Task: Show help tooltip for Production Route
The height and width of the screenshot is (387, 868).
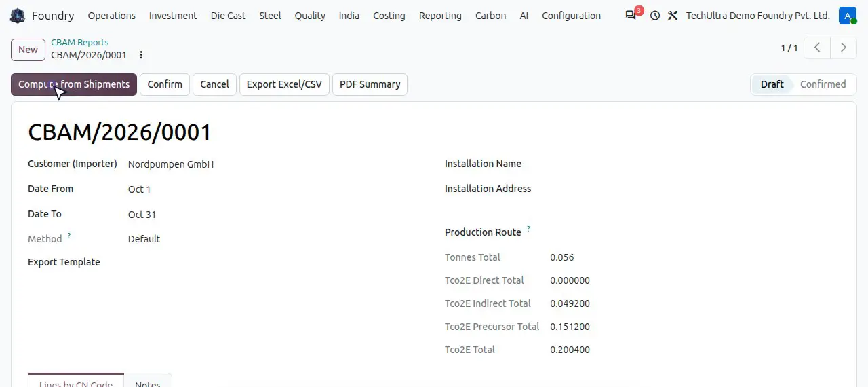Action: 528,229
